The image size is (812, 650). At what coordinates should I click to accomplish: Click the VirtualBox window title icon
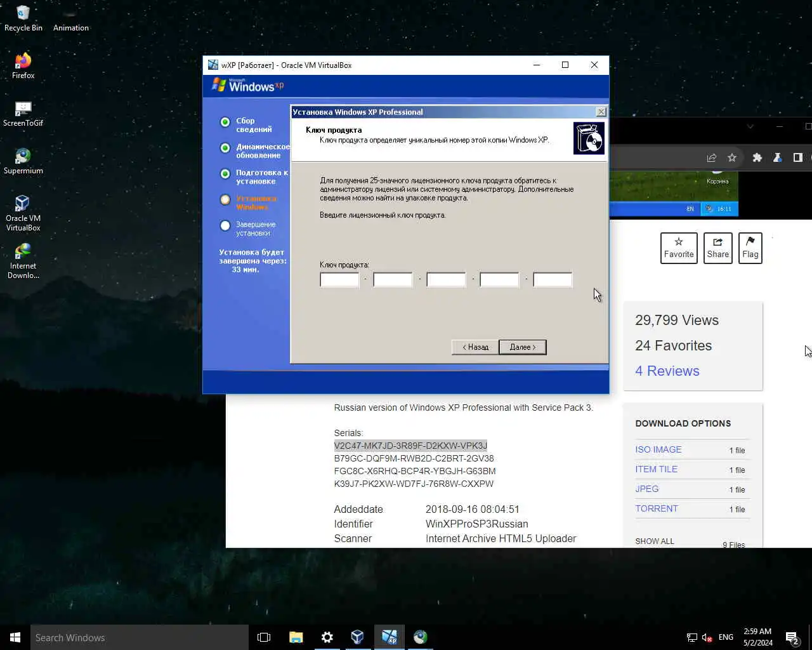tap(213, 65)
